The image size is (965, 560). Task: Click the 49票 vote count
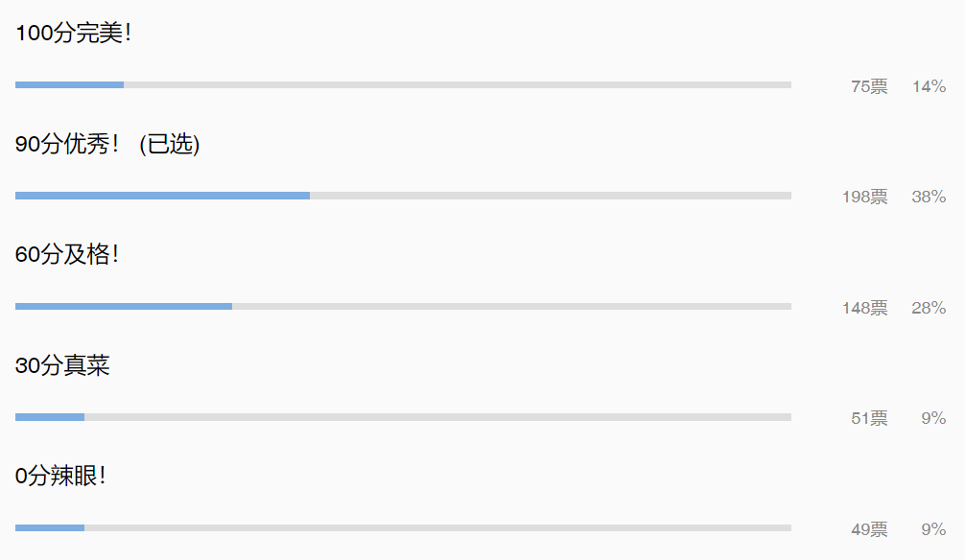[x=869, y=529]
